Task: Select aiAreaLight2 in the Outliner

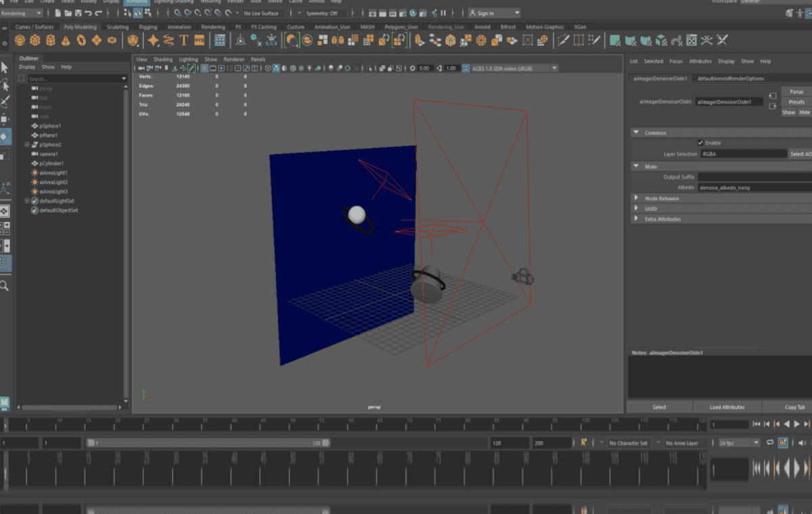Action: point(53,182)
